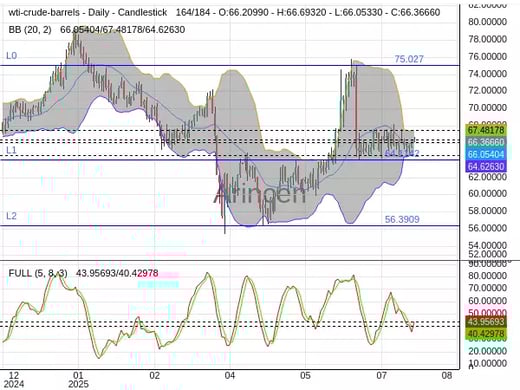This screenshot has width=520, height=390.
Task: Click the 78.00000 price axis label
Action: [x=487, y=39]
